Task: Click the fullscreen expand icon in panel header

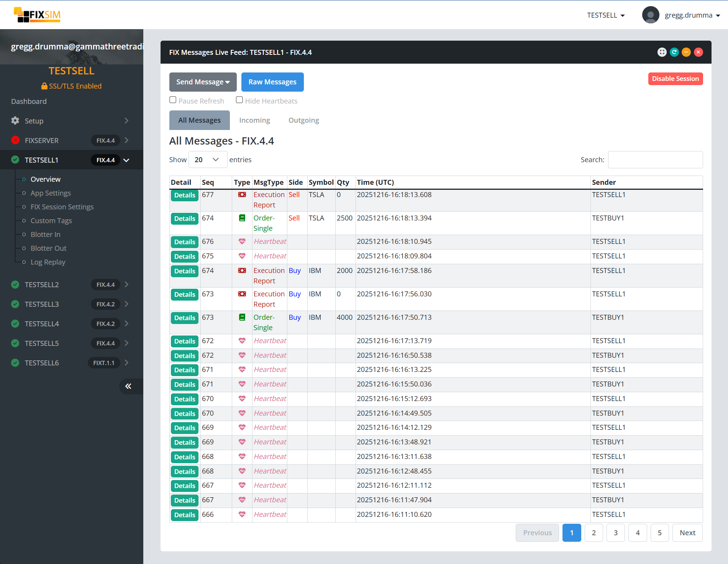Action: click(662, 52)
